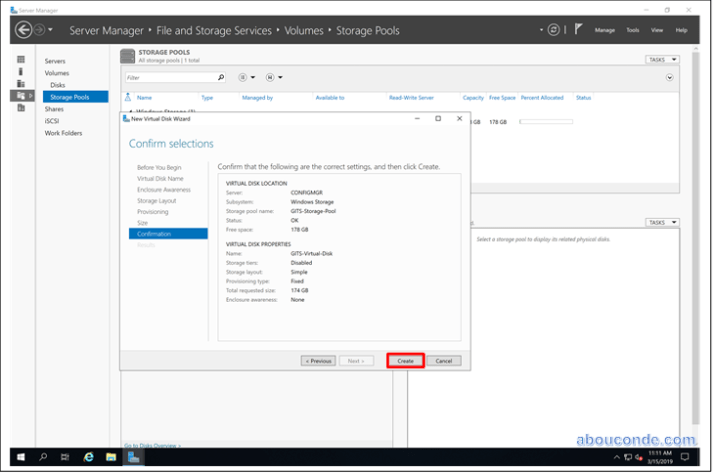Image resolution: width=714 pixels, height=473 pixels.
Task: Open the notifications flag icon
Action: [578, 30]
